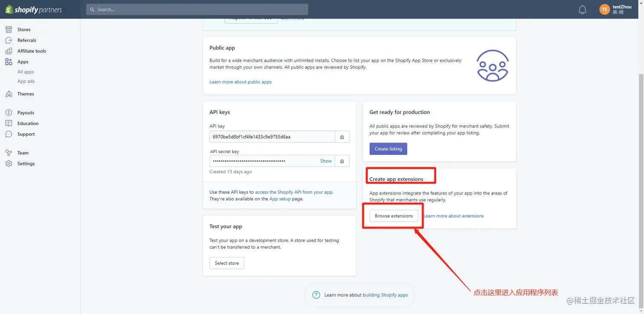The width and height of the screenshot is (644, 314).
Task: Click the API secret key field
Action: point(272,161)
